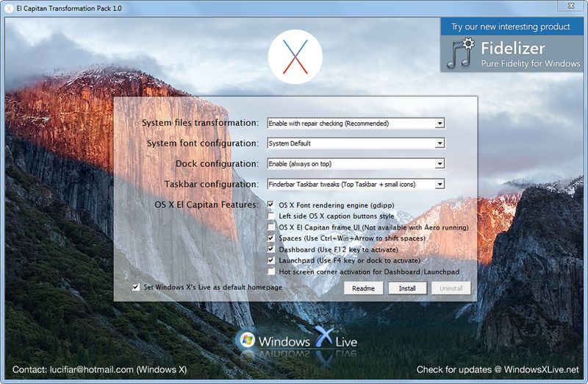Screen dimensions: 588x384
Task: Select the 'System Default' font combo box
Action: click(356, 143)
